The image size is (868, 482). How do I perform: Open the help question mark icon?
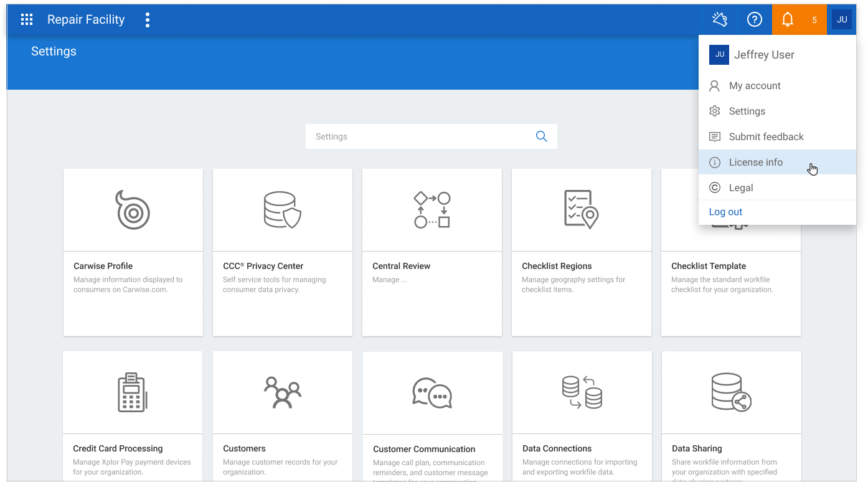(x=755, y=20)
